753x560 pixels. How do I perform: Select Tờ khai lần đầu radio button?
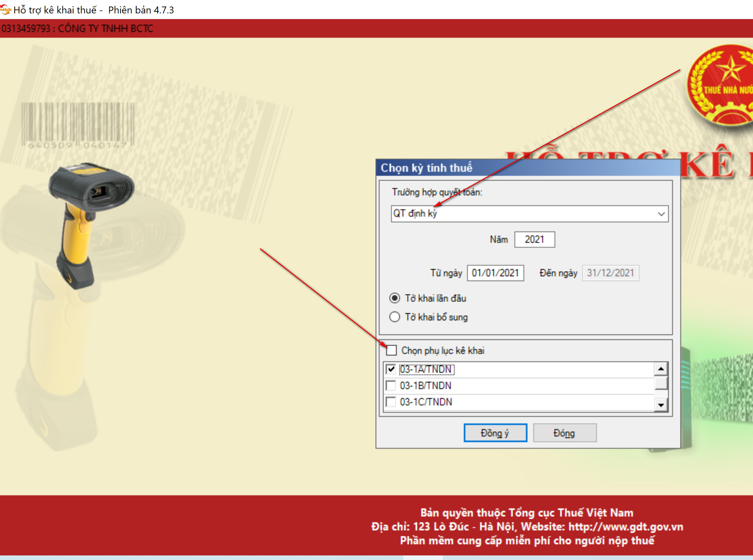click(394, 298)
